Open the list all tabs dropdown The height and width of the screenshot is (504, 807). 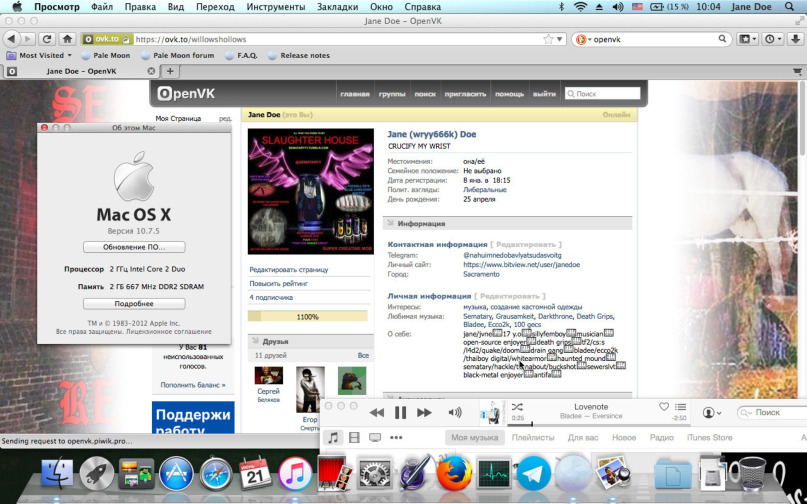(x=797, y=71)
